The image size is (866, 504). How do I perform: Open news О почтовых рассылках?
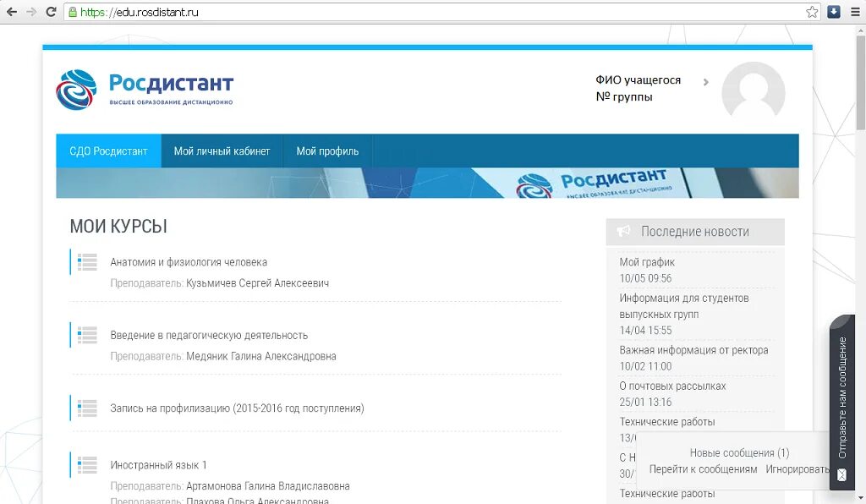coord(672,386)
